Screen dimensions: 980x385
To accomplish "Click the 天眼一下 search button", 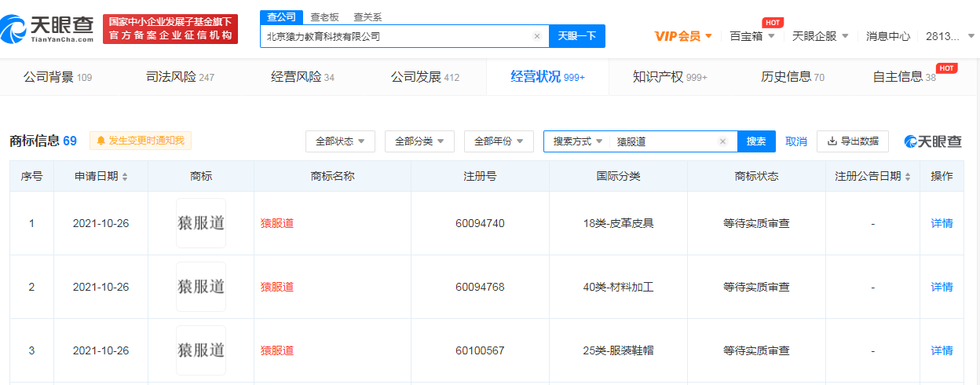I will click(577, 36).
